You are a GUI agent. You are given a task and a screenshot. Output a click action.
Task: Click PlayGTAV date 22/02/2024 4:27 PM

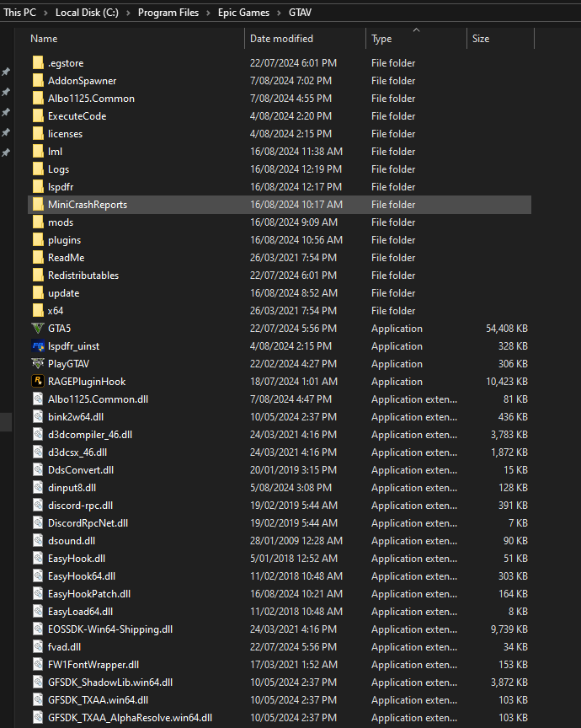[293, 363]
